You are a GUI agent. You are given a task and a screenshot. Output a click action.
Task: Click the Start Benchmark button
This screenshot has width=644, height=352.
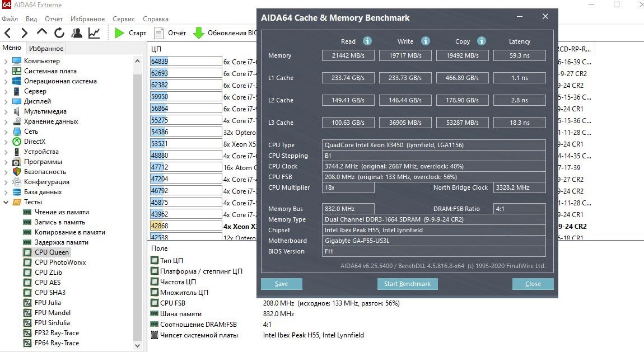click(408, 284)
